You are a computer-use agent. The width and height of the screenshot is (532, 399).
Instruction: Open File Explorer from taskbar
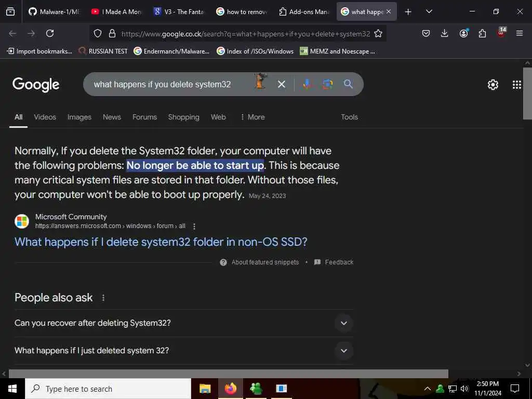[205, 389]
